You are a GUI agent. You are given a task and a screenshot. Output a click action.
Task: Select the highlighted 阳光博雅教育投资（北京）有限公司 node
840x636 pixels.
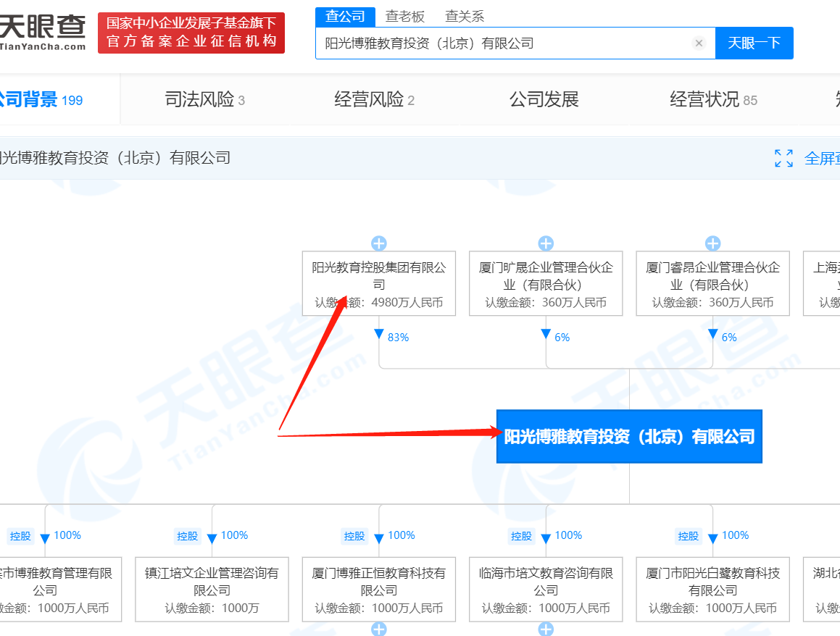(x=629, y=436)
